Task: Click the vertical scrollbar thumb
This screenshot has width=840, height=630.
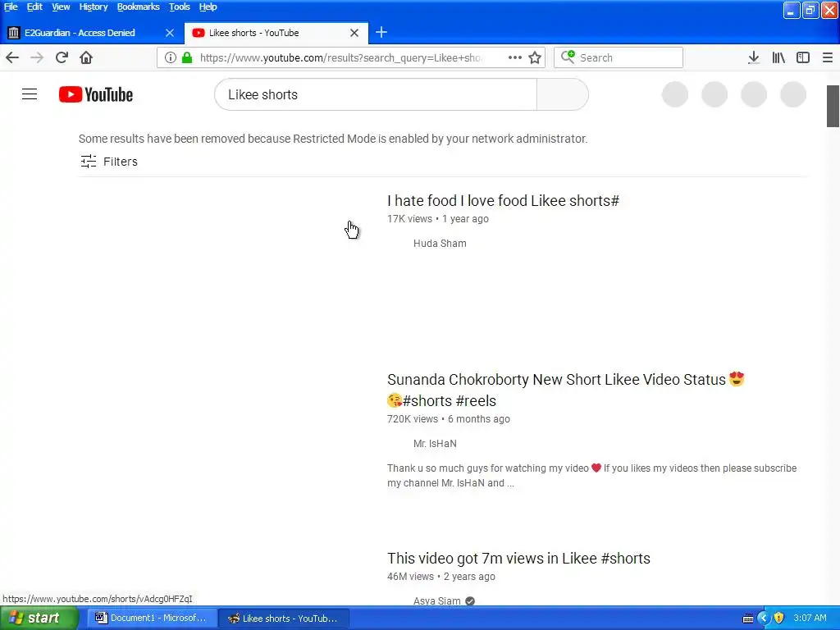Action: 833,106
